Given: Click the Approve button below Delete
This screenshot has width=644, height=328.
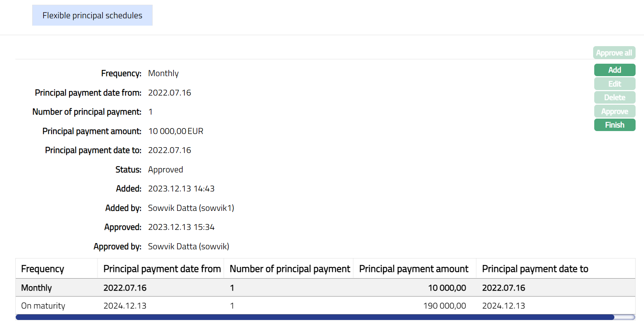Looking at the screenshot, I should tap(614, 111).
